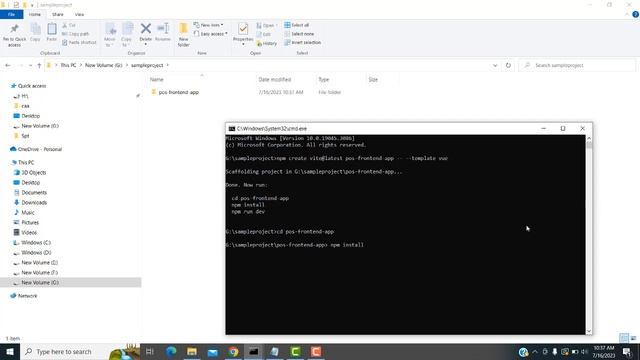Click the Copy to ribbon icon
The width and height of the screenshot is (640, 360).
127,34
